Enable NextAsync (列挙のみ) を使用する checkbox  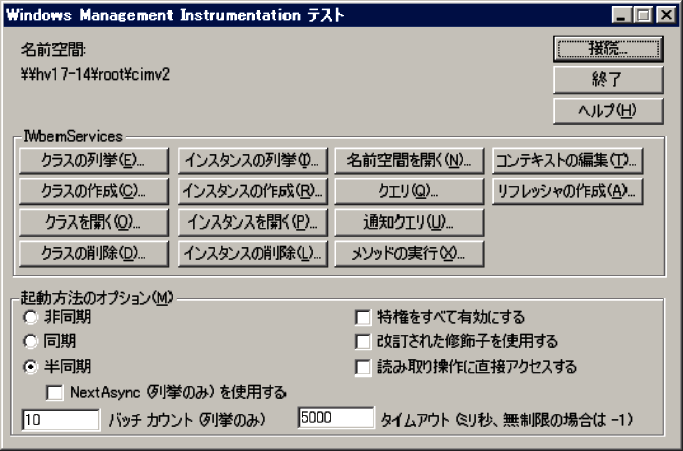[54, 392]
